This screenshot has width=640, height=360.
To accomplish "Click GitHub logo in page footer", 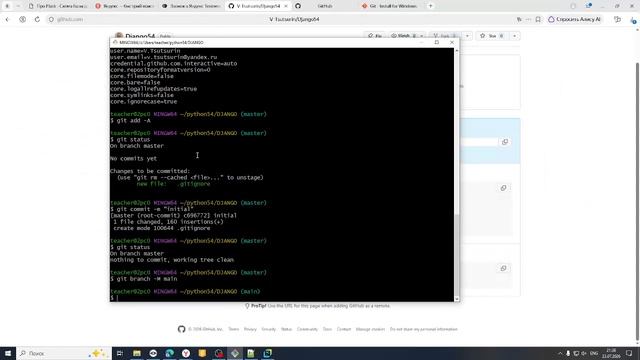I will [182, 329].
